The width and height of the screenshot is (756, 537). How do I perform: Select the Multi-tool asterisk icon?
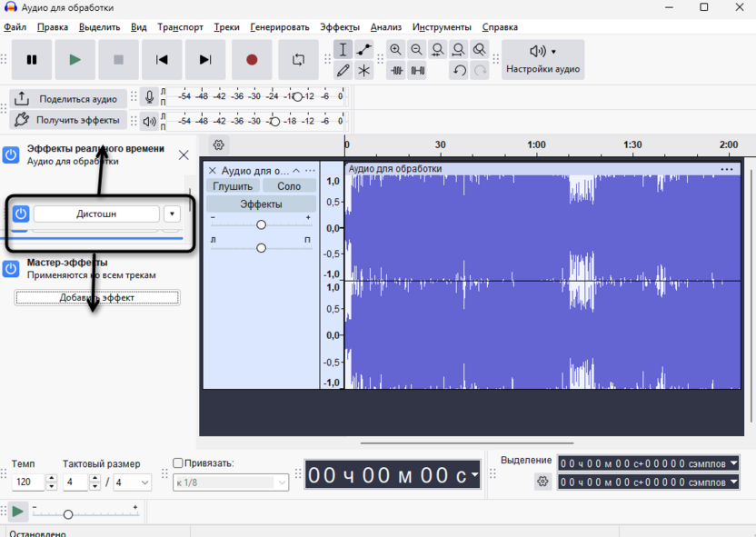click(x=364, y=70)
